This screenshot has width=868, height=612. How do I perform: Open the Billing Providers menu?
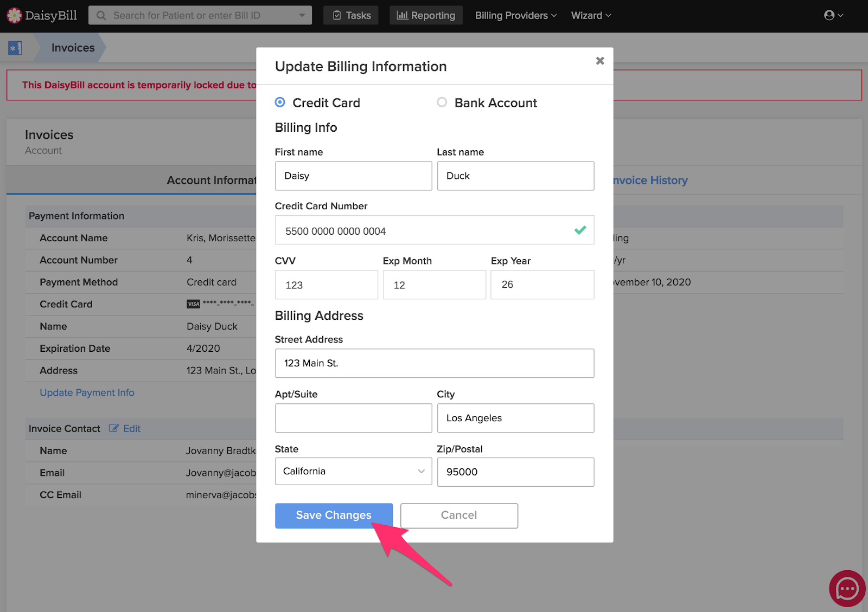516,15
